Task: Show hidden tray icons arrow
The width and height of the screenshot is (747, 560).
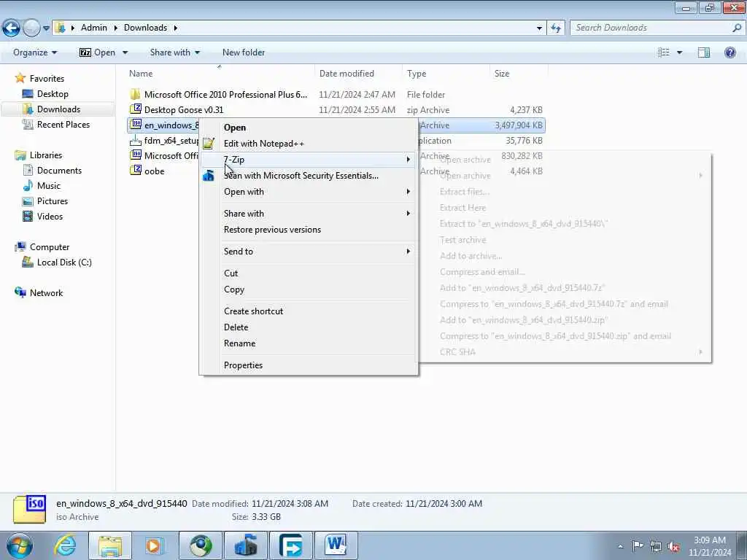Action: (620, 546)
